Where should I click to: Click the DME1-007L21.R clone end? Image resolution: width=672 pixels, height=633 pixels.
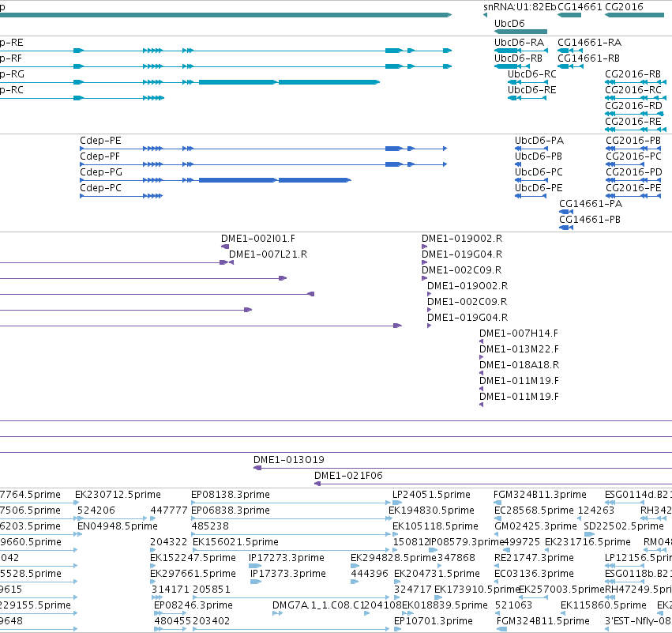pos(231,262)
